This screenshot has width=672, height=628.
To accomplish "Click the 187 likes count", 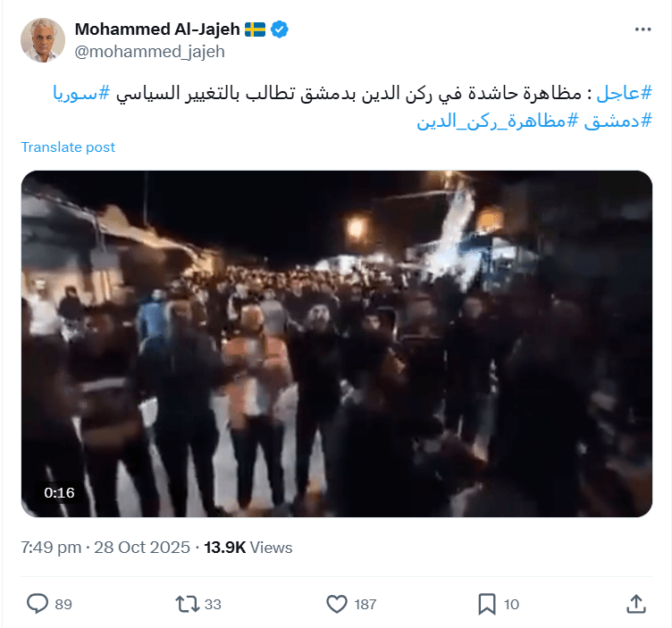I will coord(365,605).
